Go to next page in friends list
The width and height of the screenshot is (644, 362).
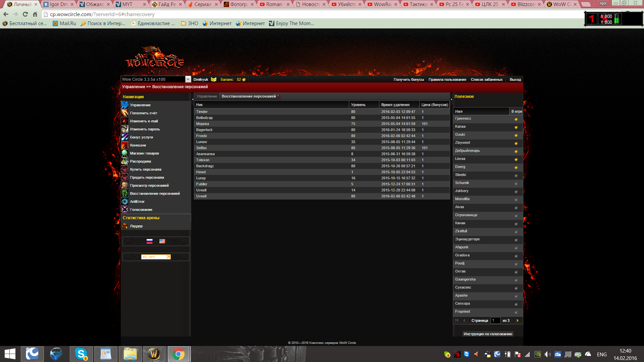(518, 320)
